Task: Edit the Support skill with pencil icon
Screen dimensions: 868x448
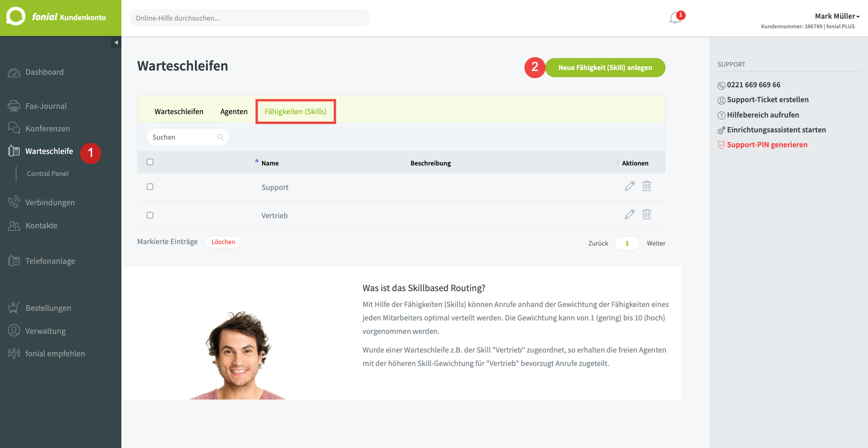Action: [630, 186]
